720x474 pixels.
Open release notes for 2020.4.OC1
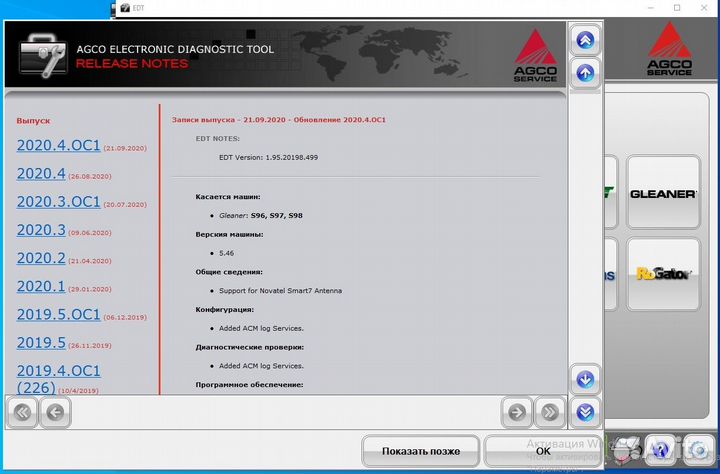coord(58,146)
